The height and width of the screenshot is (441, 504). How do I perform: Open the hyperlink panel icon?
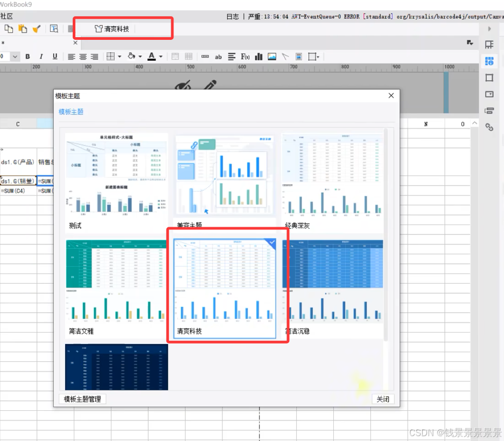489,127
